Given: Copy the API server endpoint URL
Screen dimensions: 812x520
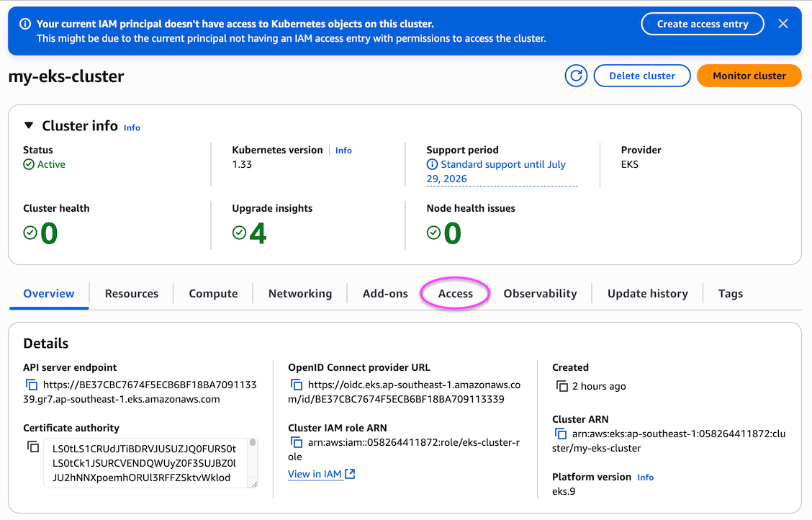Looking at the screenshot, I should pyautogui.click(x=31, y=385).
